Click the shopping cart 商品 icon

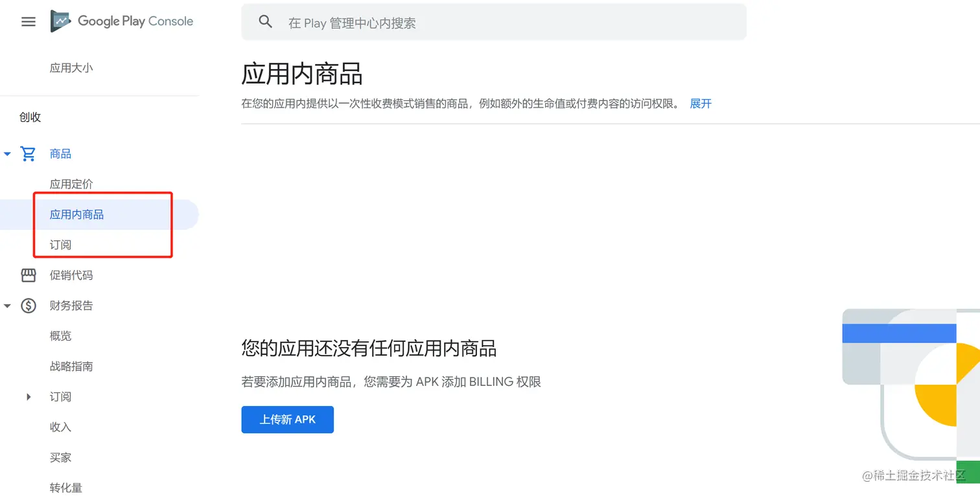(29, 154)
